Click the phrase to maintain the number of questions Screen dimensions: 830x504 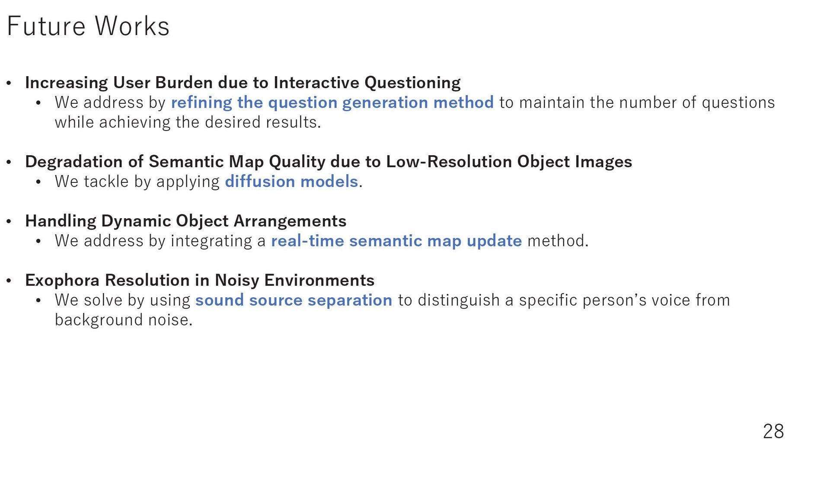(x=637, y=102)
